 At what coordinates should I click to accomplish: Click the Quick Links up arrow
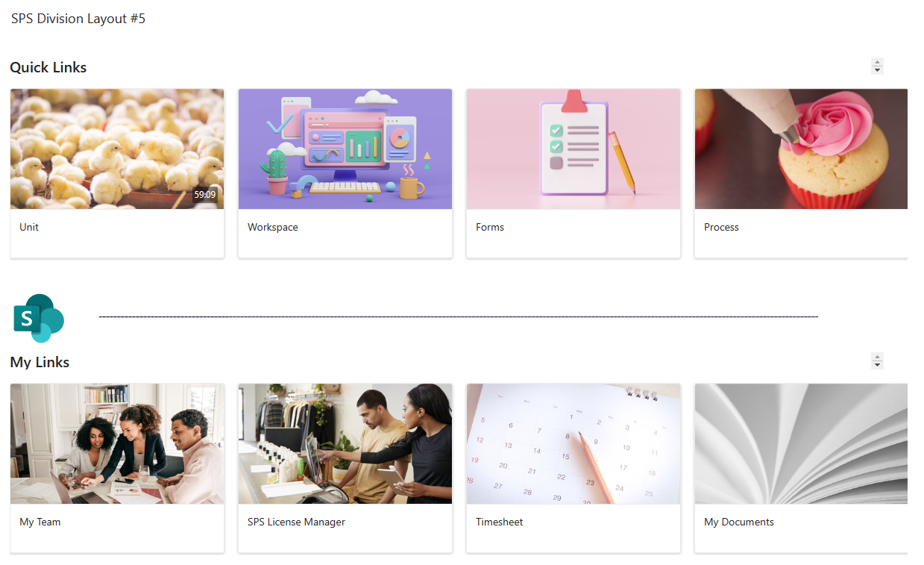tap(877, 62)
